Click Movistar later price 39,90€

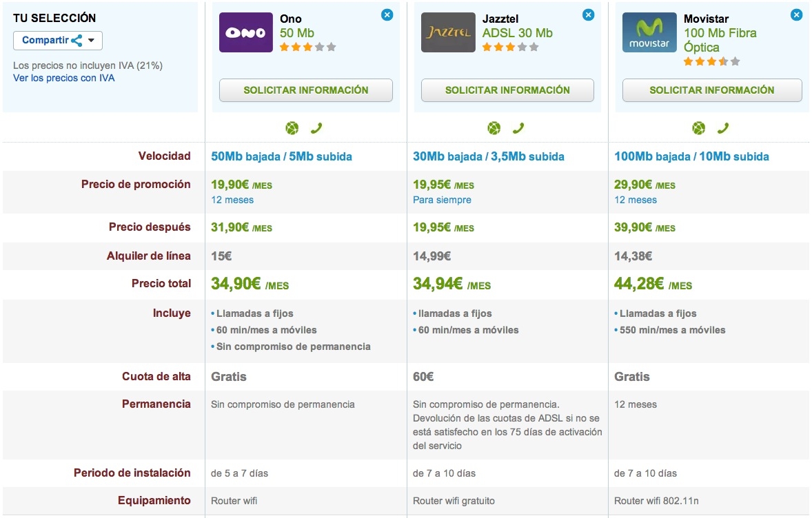[x=644, y=228]
